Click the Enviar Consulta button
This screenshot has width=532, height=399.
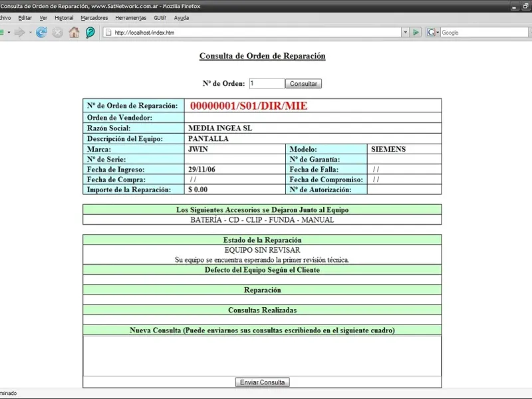tap(262, 382)
